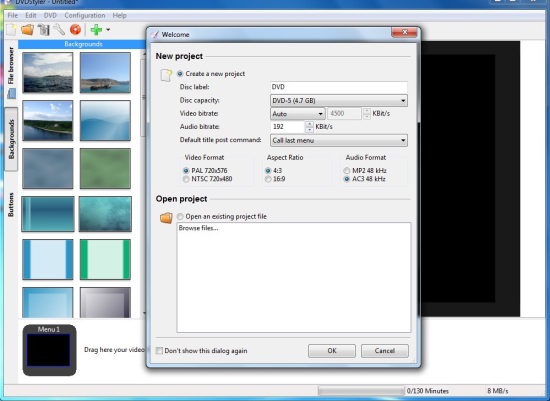Screen dimensions: 550x401
Task: Open the DVD menu
Action: pyautogui.click(x=50, y=15)
